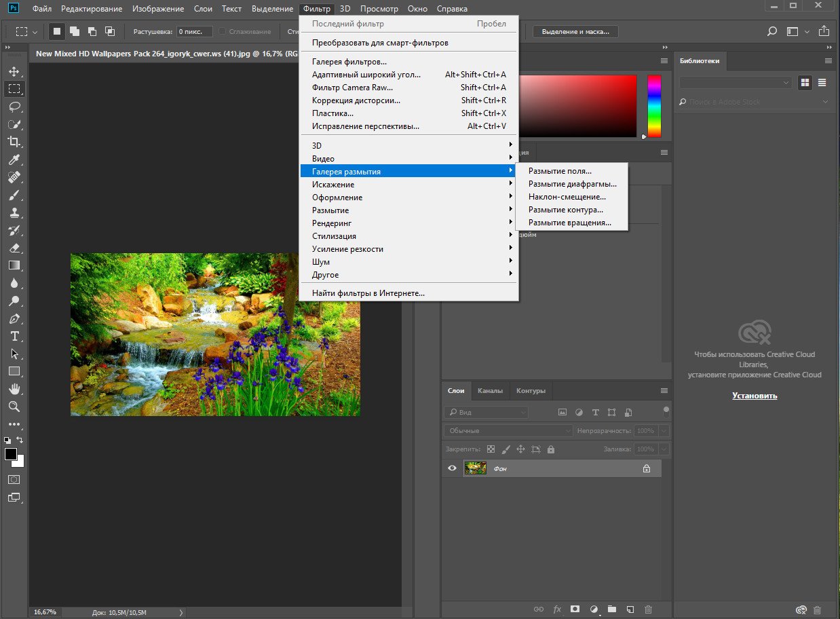Switch to the Каналы tab

(490, 391)
